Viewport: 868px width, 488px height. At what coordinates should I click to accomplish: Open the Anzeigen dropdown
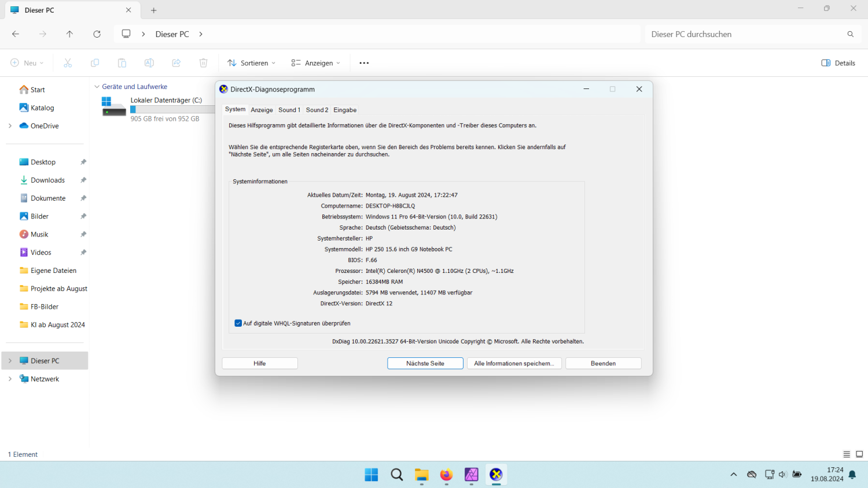point(315,63)
